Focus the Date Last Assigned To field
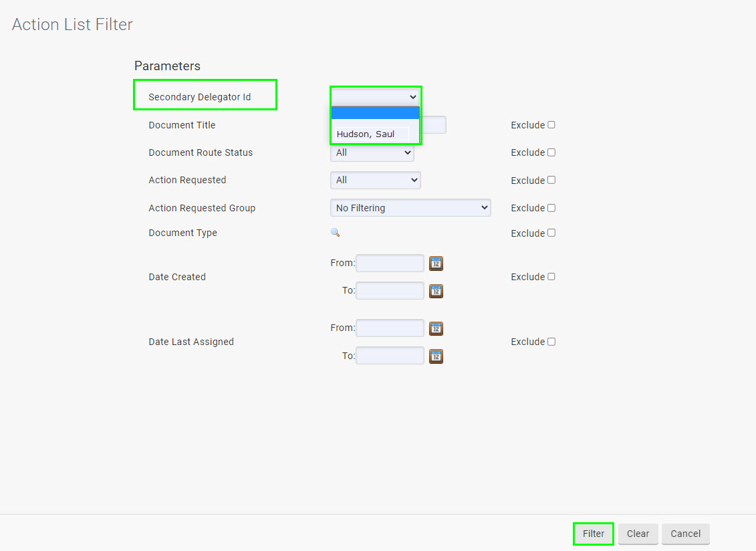 tap(390, 356)
